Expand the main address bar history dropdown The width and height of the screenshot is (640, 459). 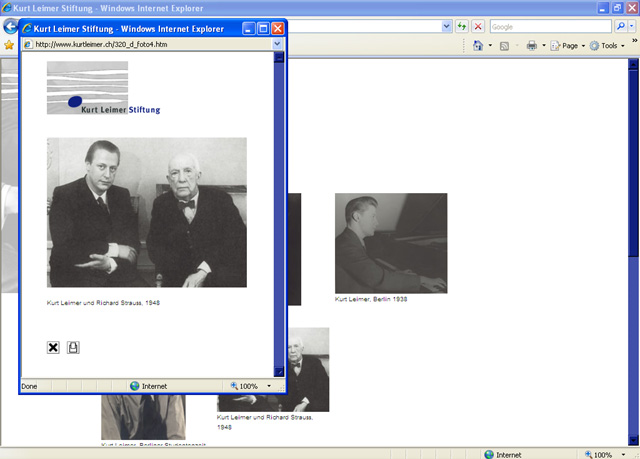pos(445,26)
